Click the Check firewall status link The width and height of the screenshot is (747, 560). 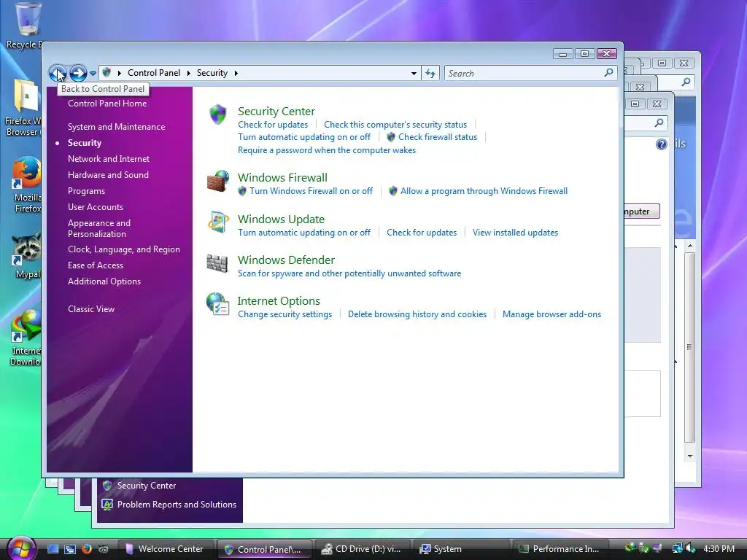point(438,136)
